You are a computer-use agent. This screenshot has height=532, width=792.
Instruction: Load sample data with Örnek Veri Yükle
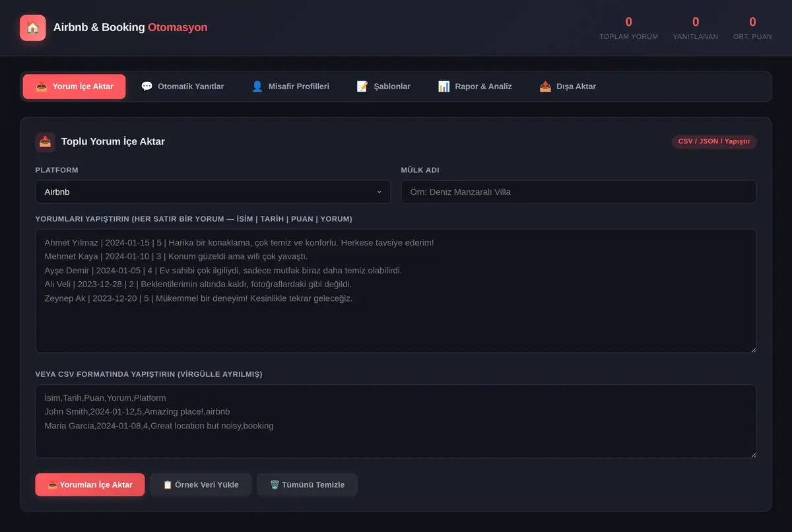[201, 484]
